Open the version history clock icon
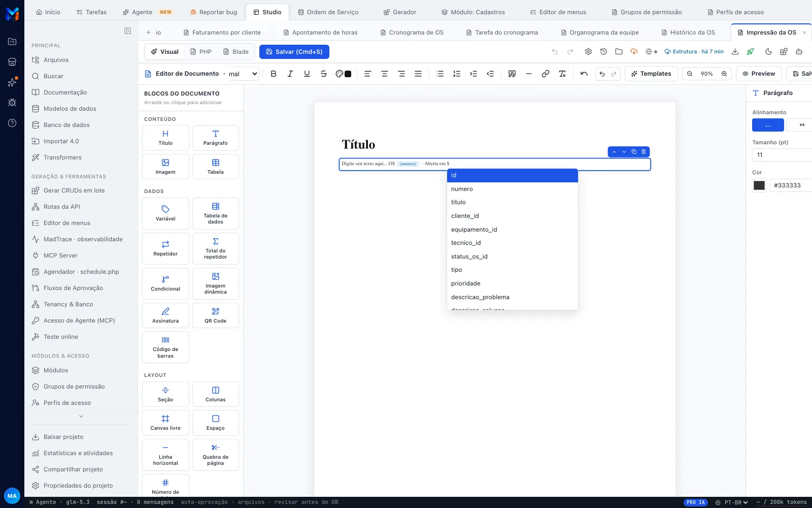 603,52
